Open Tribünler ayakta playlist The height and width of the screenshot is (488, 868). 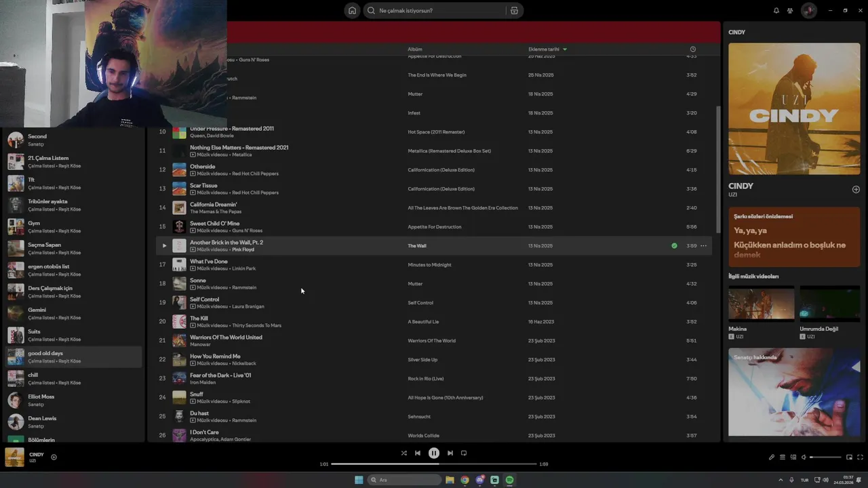[73, 205]
